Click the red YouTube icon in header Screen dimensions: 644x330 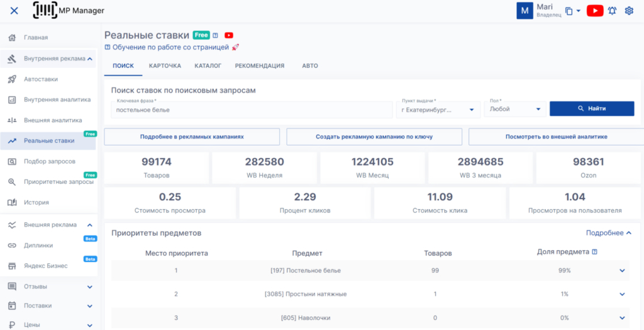click(594, 11)
